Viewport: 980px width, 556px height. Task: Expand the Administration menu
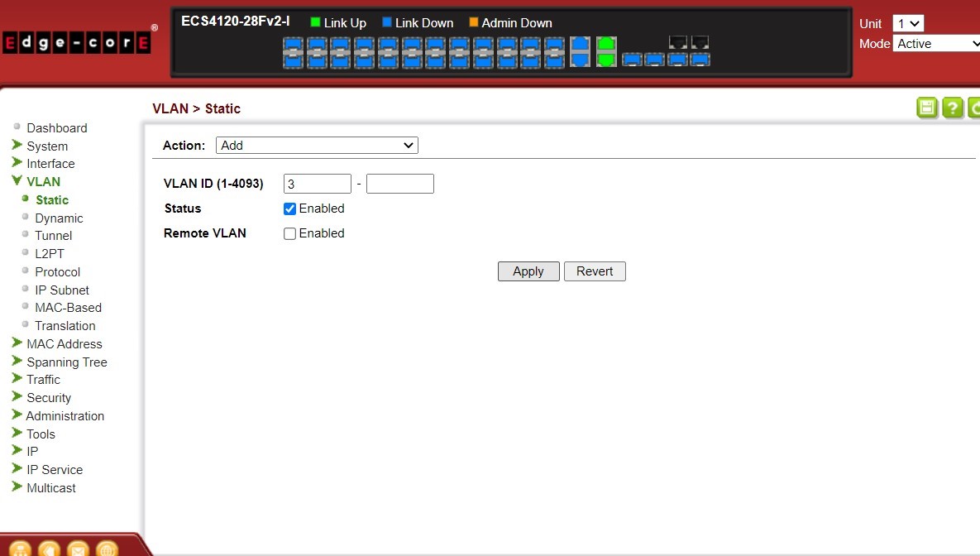65,416
